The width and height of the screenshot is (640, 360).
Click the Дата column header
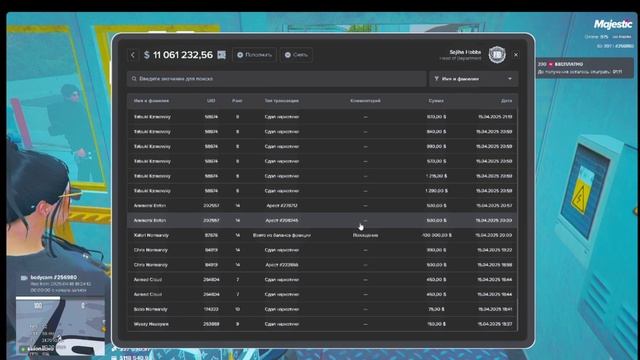tap(507, 100)
